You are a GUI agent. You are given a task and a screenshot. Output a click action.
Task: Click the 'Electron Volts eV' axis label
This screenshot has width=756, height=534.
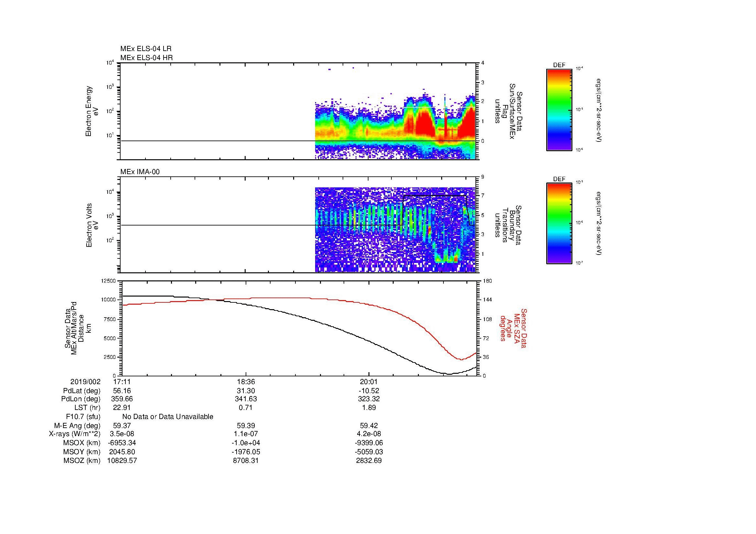[92, 225]
